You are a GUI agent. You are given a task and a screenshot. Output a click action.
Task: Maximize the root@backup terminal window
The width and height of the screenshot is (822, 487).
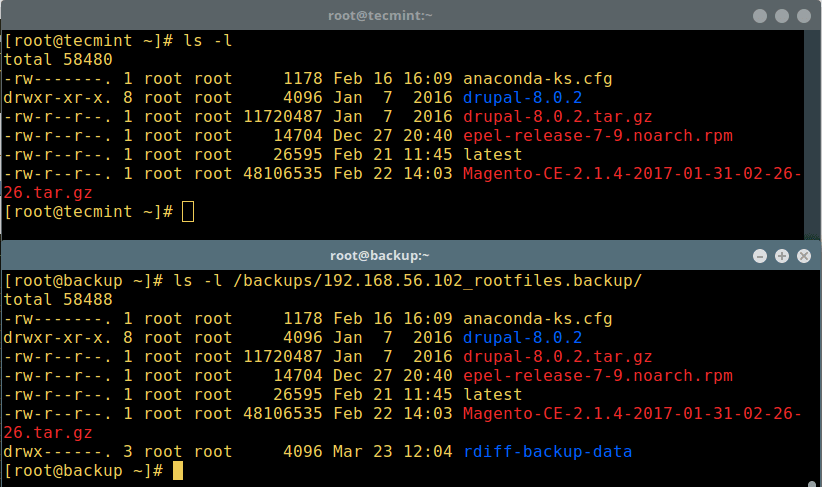pos(782,256)
